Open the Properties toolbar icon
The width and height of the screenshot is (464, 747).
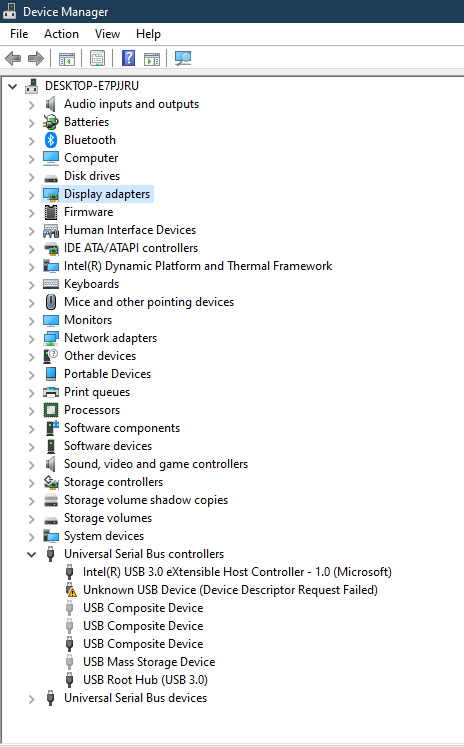tap(98, 59)
